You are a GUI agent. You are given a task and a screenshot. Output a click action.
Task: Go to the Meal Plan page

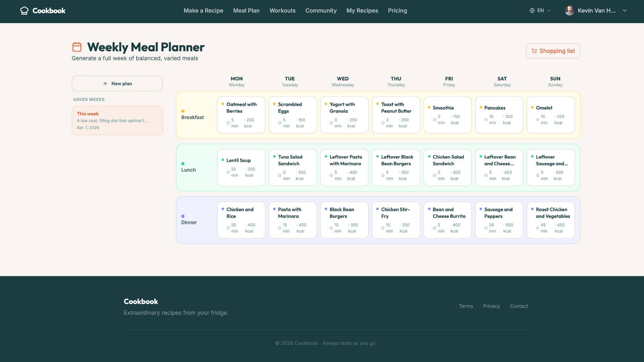246,11
